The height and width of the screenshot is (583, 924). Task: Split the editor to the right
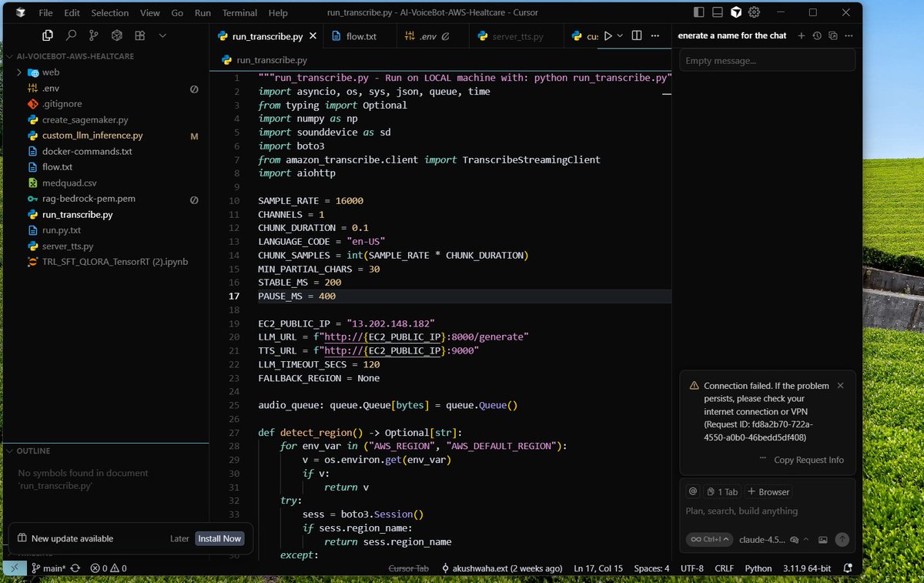[637, 35]
